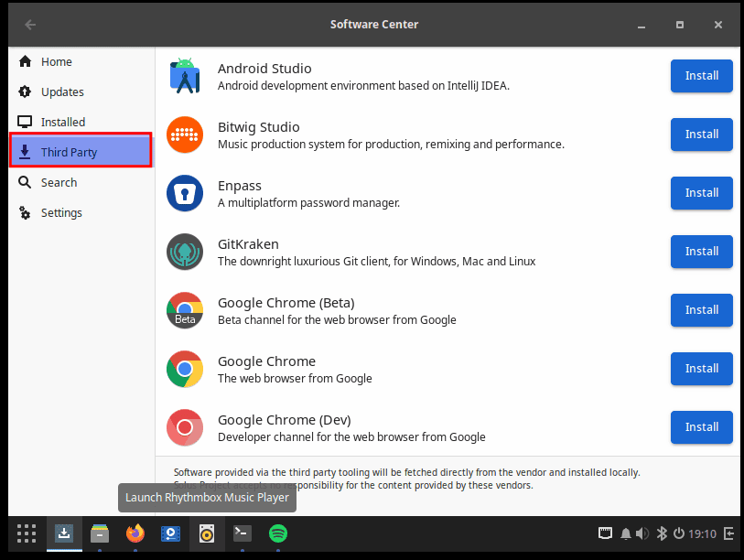Click the Bitwig Studio orange icon
This screenshot has height=560, width=744.
[185, 135]
